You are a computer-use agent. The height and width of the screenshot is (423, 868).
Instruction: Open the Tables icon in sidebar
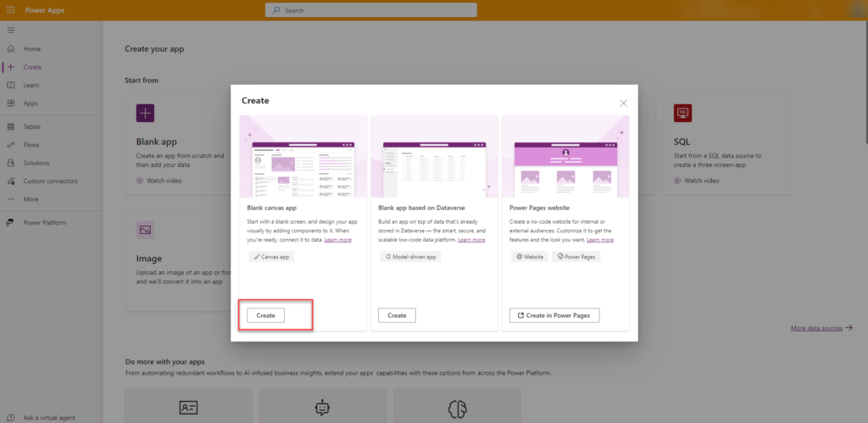click(x=10, y=126)
